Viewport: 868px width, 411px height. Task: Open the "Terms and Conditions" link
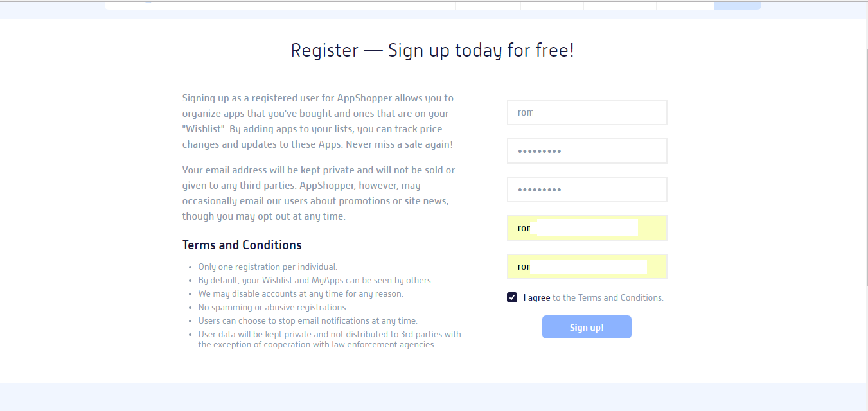click(x=621, y=297)
